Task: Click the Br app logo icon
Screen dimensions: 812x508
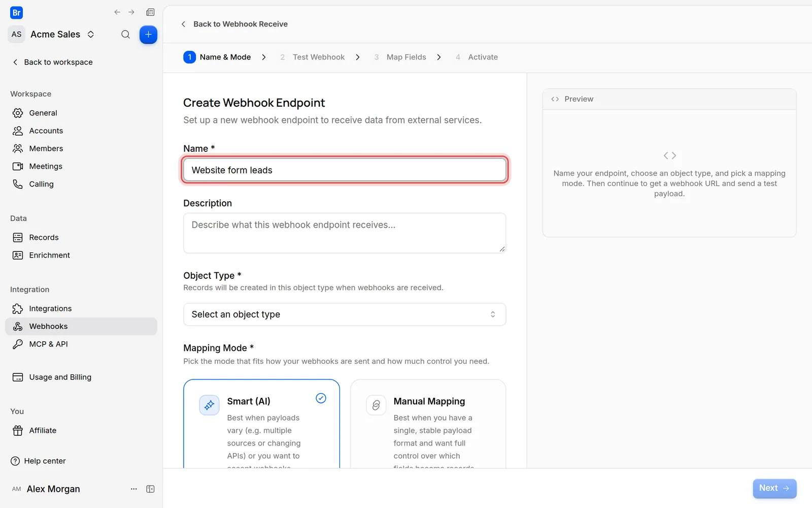Action: 17,13
